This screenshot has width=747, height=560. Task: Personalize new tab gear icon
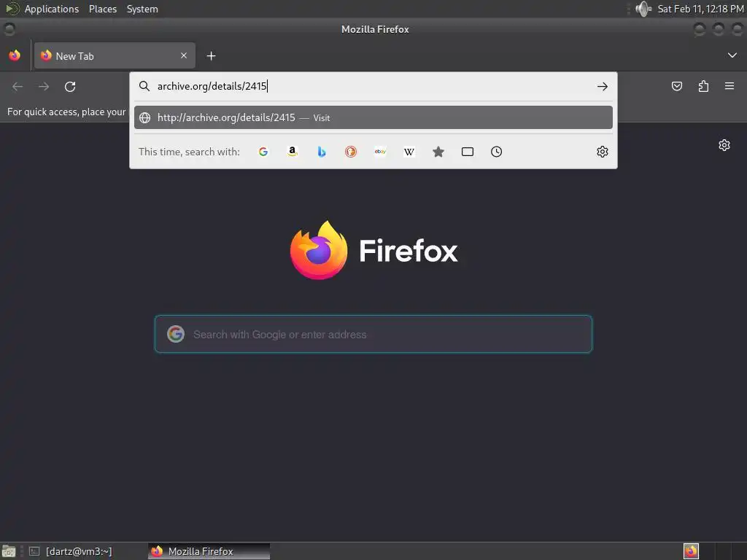click(x=724, y=145)
